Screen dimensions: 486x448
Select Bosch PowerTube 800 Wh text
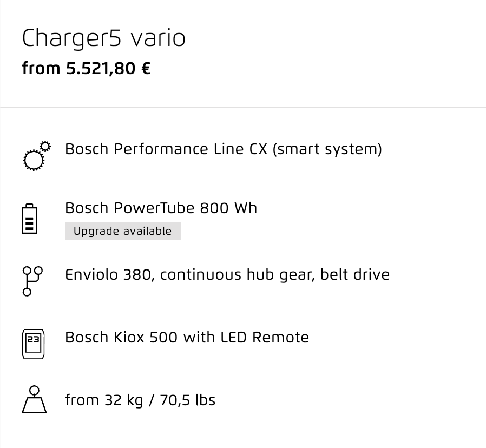pyautogui.click(x=161, y=208)
